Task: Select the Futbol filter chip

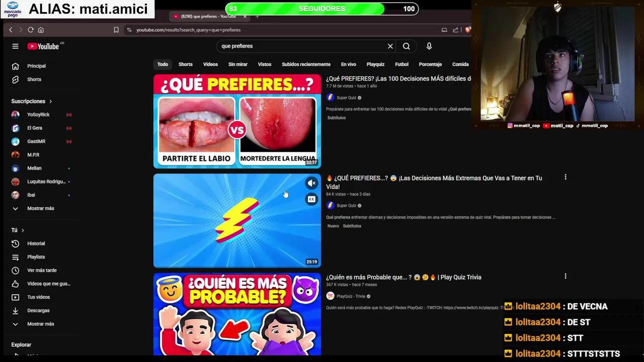Action: pos(401,64)
